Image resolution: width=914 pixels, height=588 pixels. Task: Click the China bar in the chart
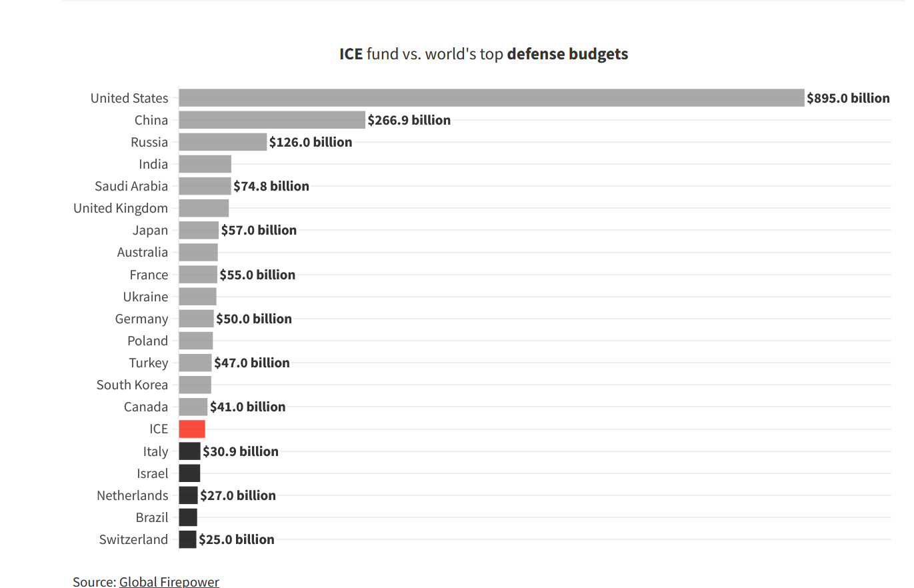(x=272, y=120)
